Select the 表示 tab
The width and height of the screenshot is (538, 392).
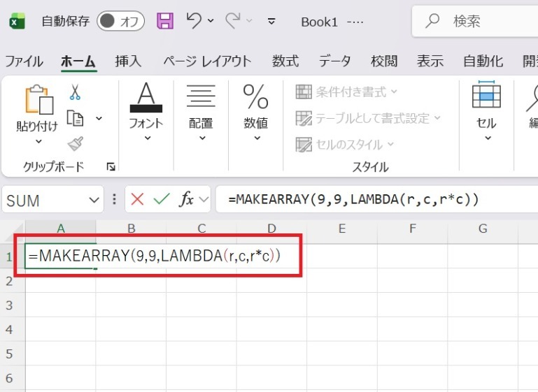click(430, 61)
